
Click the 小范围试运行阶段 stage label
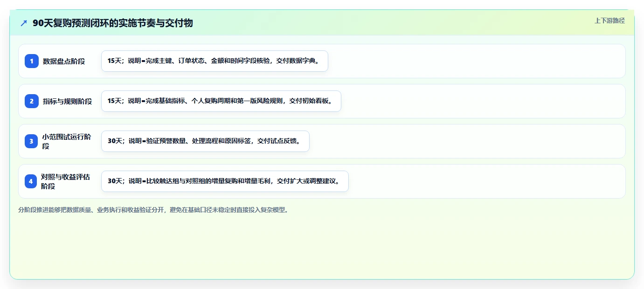(x=67, y=141)
